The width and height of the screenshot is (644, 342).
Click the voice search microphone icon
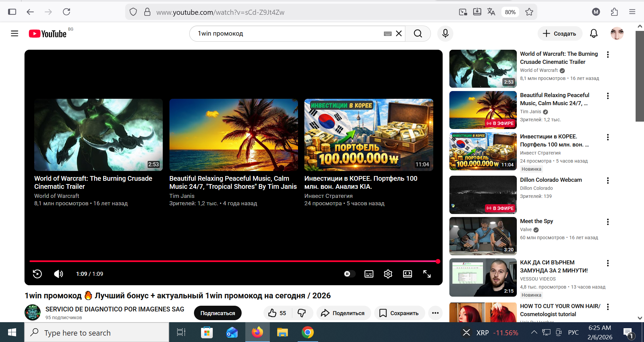[445, 34]
